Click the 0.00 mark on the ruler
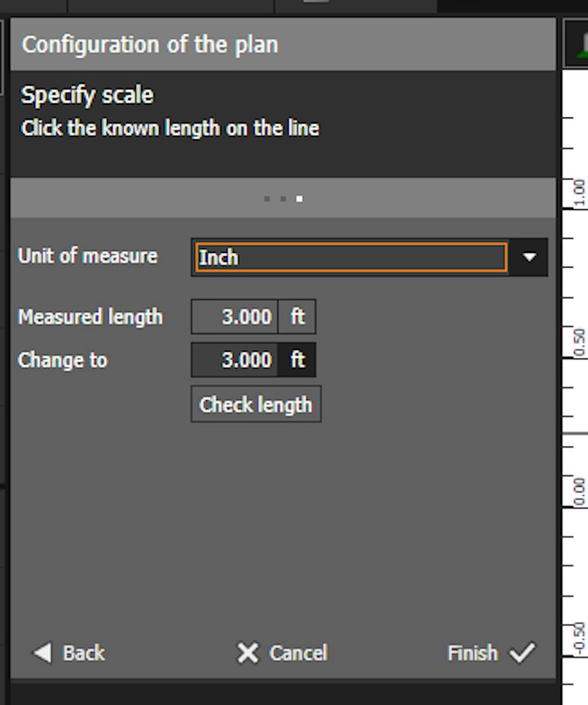The image size is (588, 705). tap(579, 492)
